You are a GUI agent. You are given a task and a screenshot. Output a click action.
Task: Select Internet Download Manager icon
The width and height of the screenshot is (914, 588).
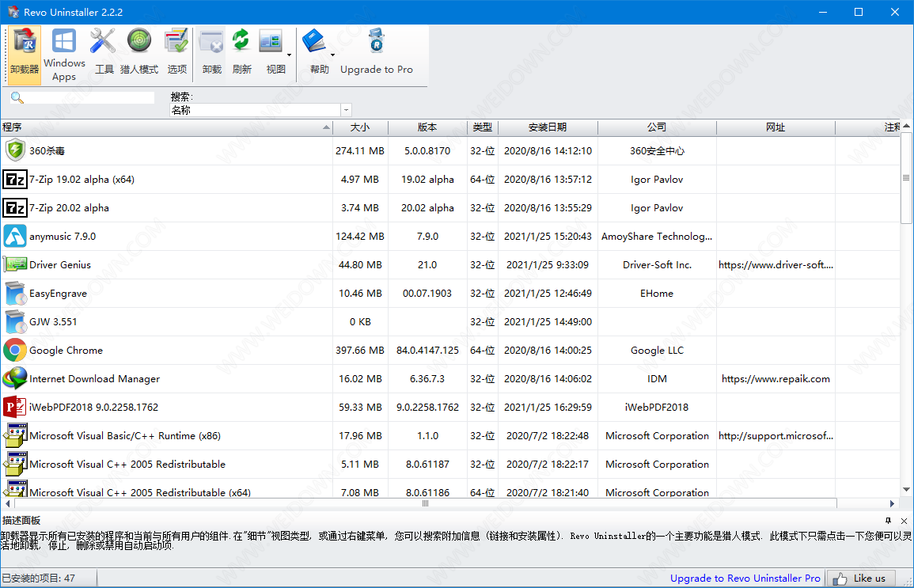15,378
